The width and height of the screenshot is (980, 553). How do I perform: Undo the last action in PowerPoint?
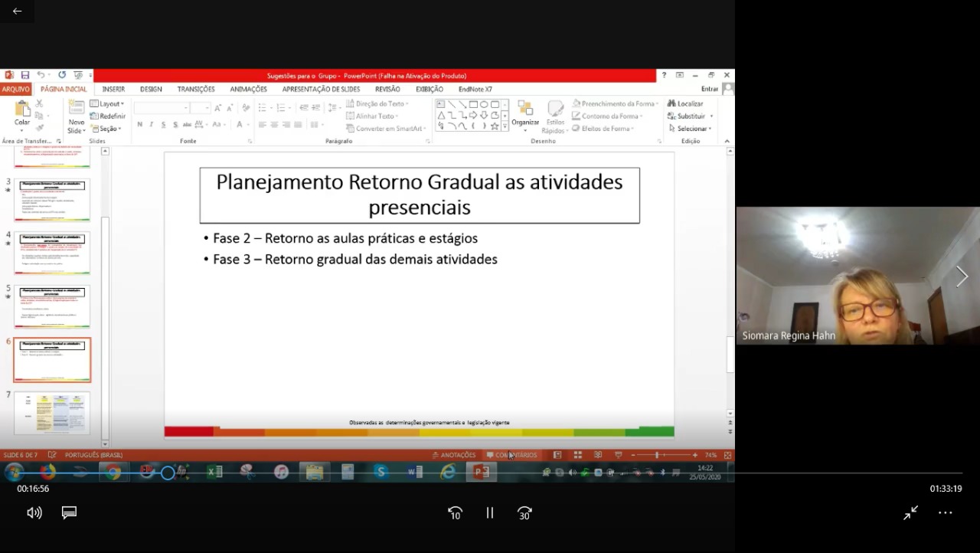[41, 75]
